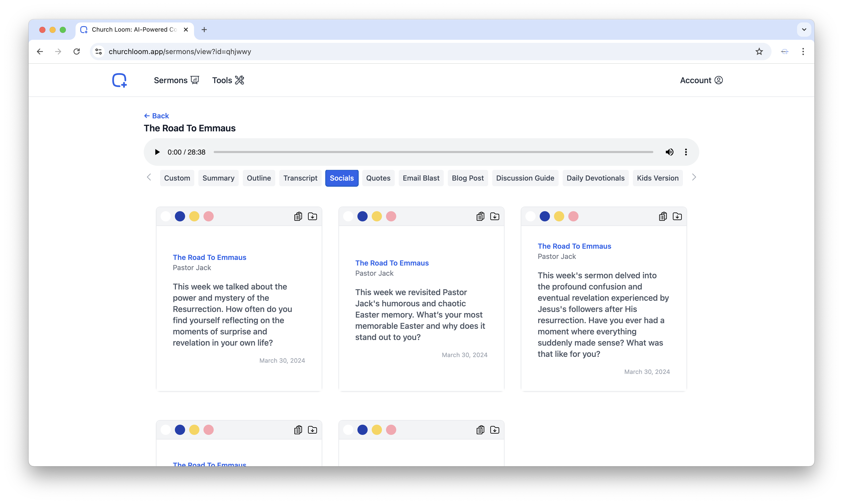Viewport: 843px width, 504px height.
Task: Open the Account menu
Action: (x=701, y=80)
